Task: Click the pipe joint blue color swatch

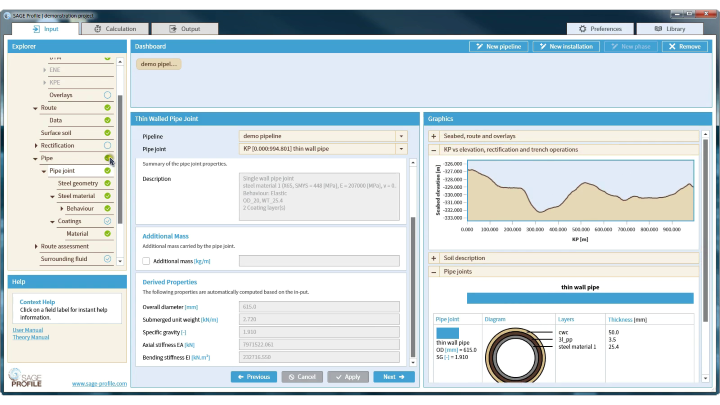Action: pos(447,333)
